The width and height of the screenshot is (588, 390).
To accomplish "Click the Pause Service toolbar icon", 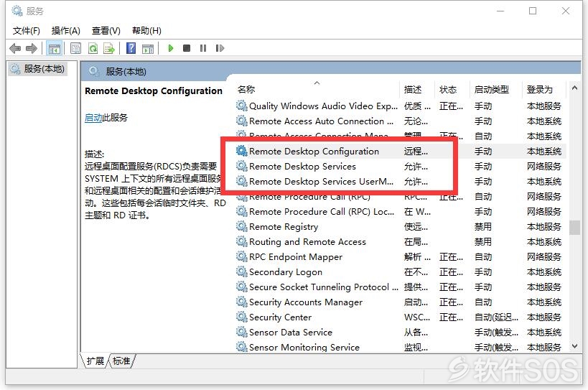I will tap(203, 48).
